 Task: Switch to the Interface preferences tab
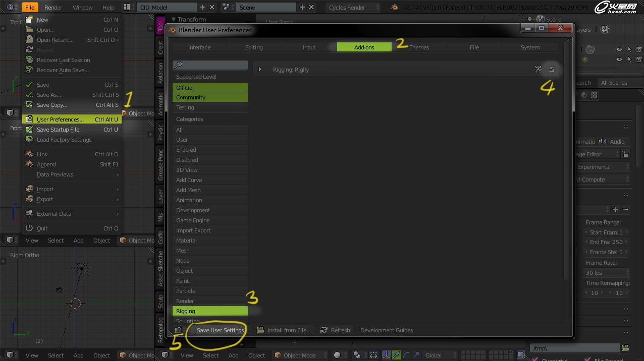coord(199,47)
